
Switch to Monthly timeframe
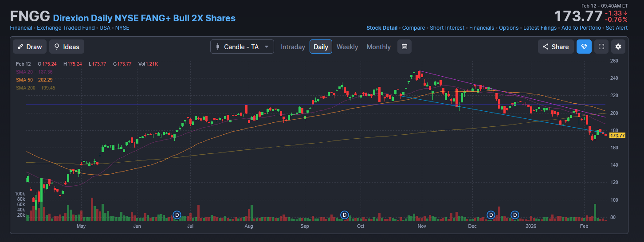tap(379, 47)
